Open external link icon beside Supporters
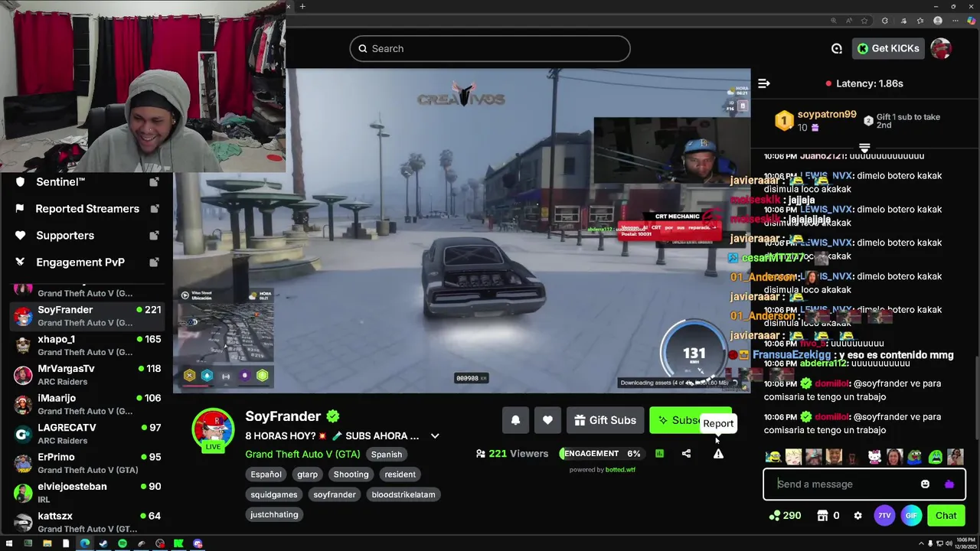Viewport: 980px width, 551px height. (x=154, y=236)
